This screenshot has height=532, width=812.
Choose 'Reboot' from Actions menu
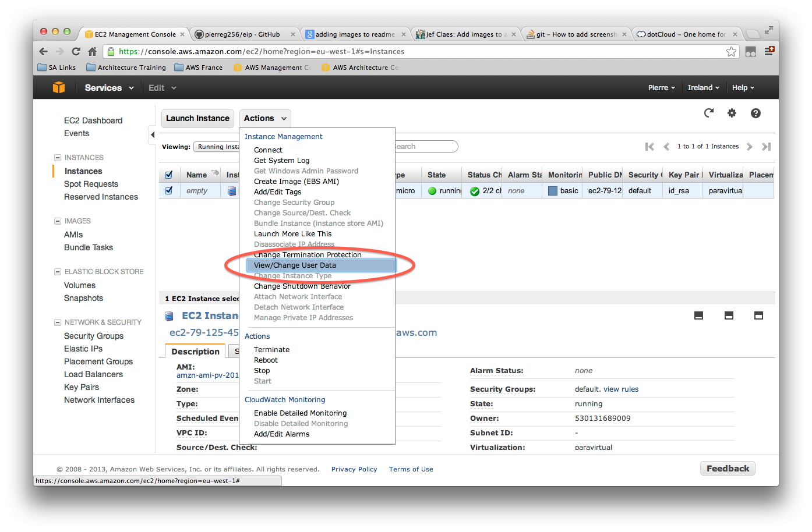[266, 360]
